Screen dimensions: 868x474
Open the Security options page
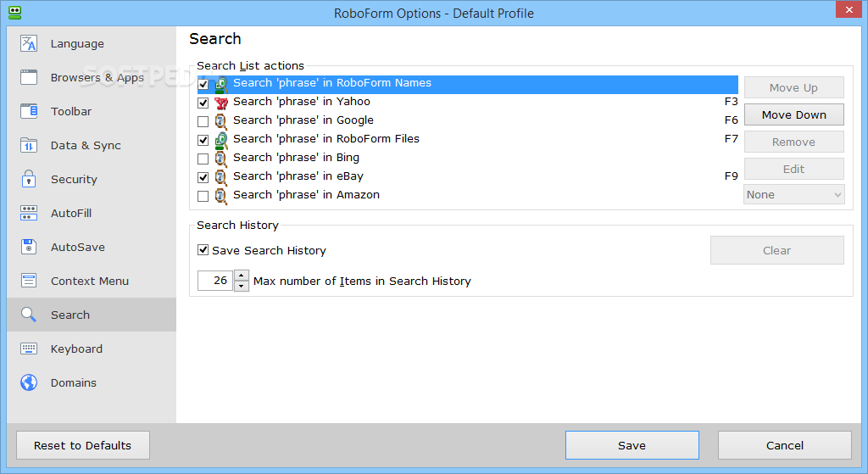(x=92, y=179)
